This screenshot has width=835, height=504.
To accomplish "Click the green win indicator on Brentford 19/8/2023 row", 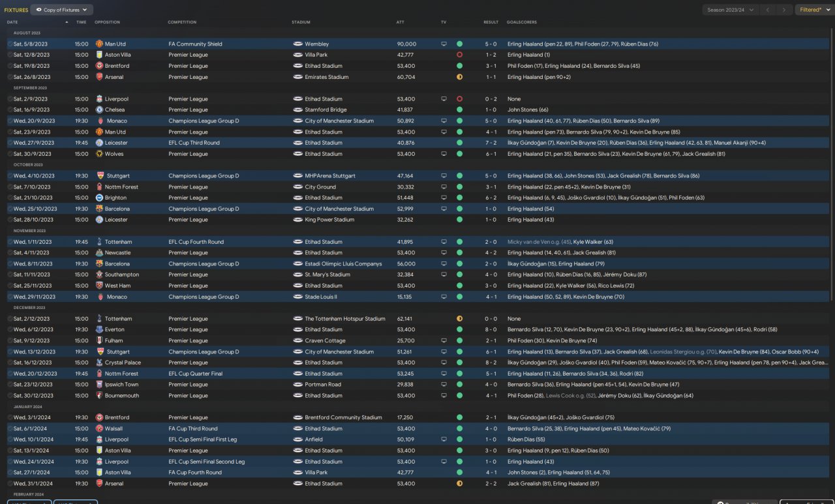I will 459,66.
